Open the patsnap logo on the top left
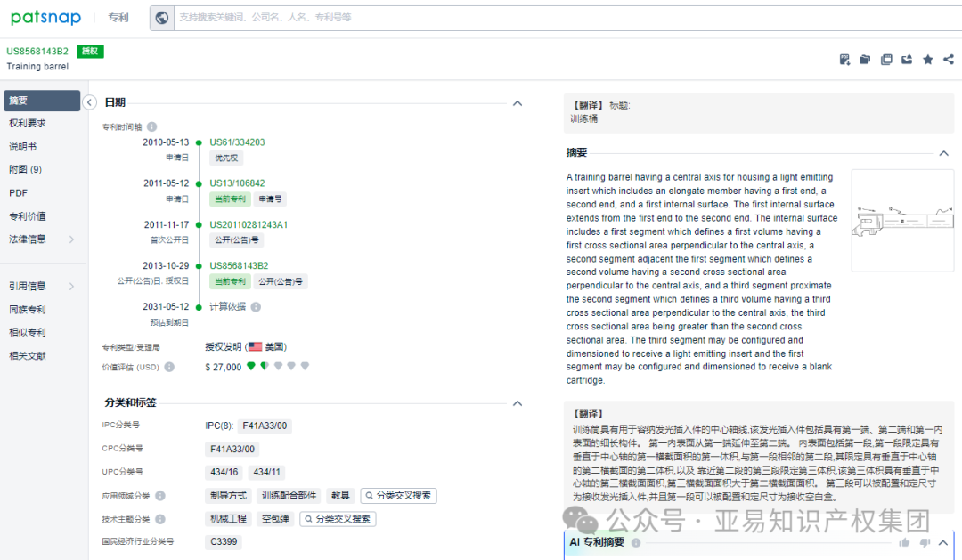The height and width of the screenshot is (560, 962). coord(45,17)
